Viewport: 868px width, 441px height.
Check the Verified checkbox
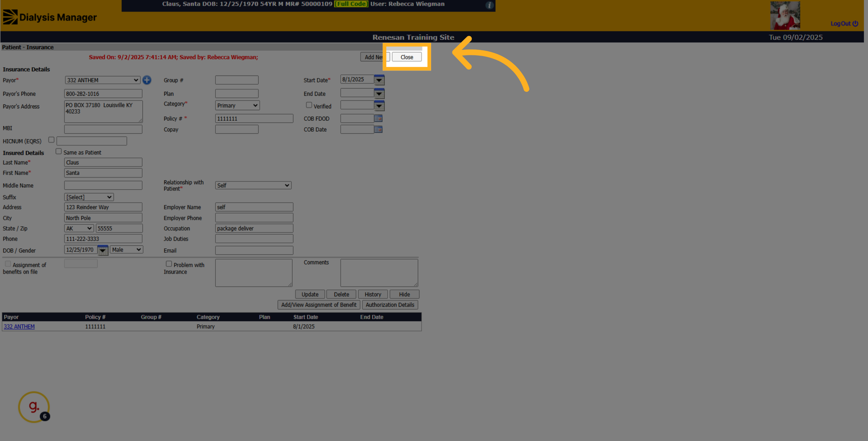point(309,105)
